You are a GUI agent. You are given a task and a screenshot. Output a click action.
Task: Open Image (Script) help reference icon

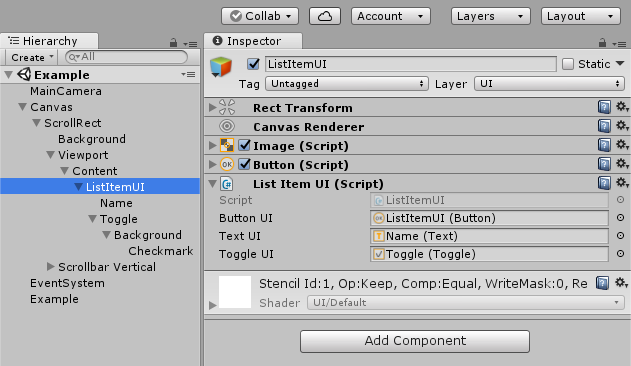[604, 145]
